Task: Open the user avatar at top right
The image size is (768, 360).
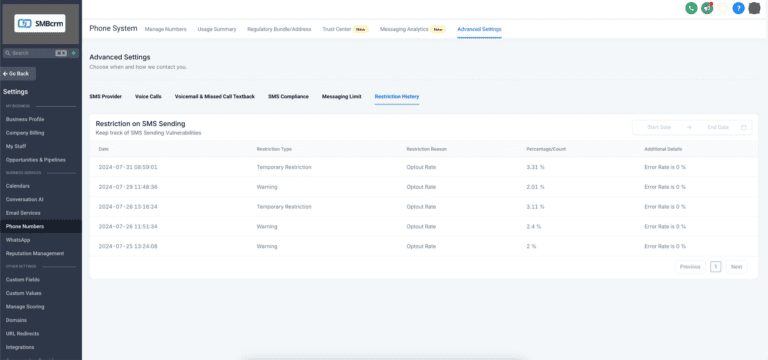Action: (x=754, y=8)
